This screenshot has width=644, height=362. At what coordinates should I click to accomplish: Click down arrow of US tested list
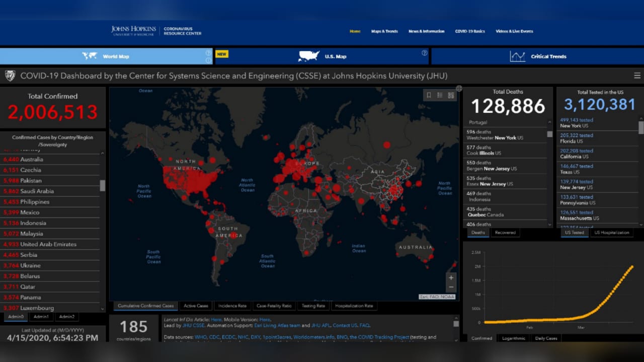pyautogui.click(x=641, y=225)
